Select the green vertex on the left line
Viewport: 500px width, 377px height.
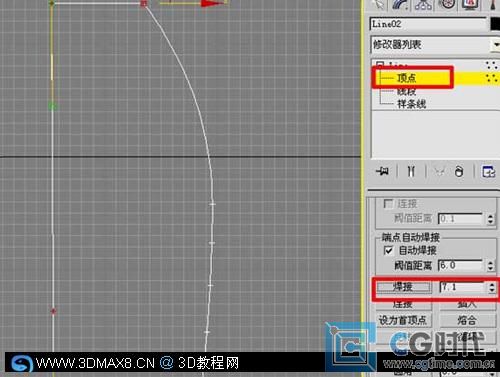click(x=52, y=107)
